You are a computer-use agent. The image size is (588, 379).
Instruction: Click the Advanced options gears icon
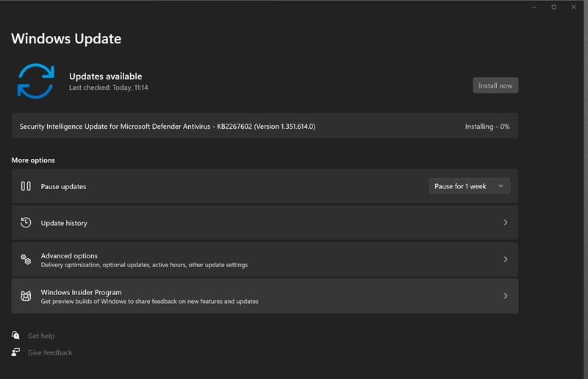[26, 260]
